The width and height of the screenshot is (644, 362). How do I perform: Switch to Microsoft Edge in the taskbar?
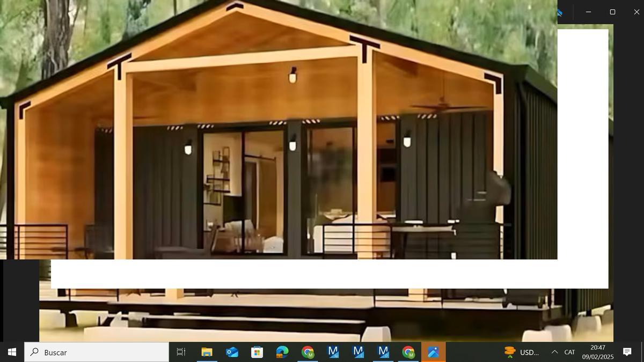coord(282,352)
